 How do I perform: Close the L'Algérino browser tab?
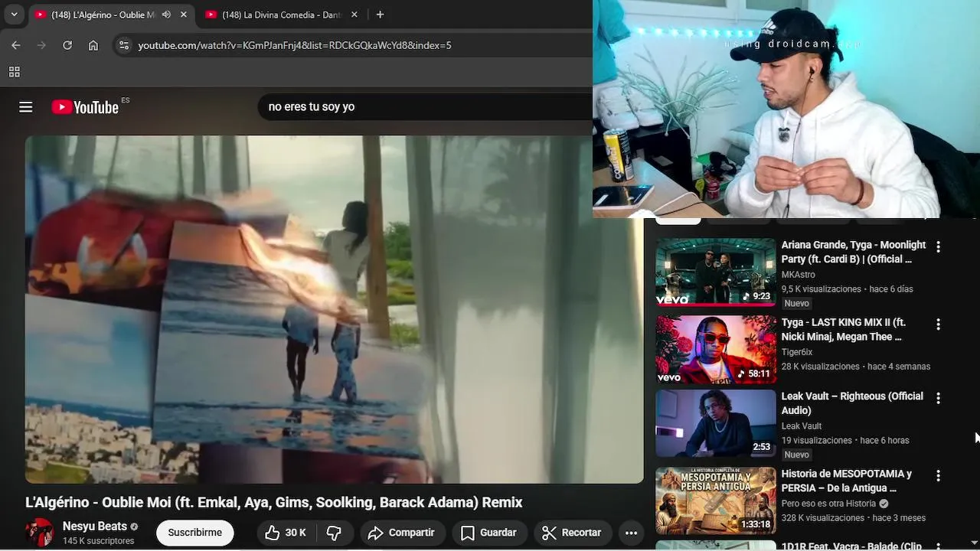point(184,15)
